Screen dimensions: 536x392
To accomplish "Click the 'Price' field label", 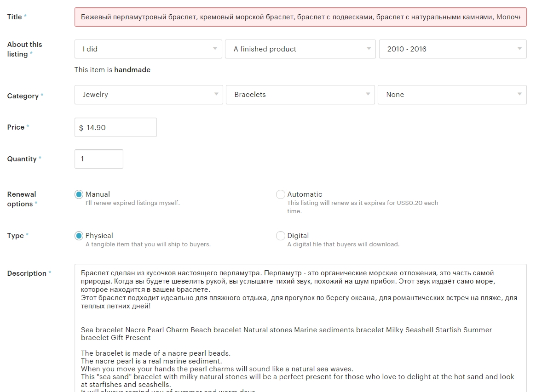I will tap(18, 127).
